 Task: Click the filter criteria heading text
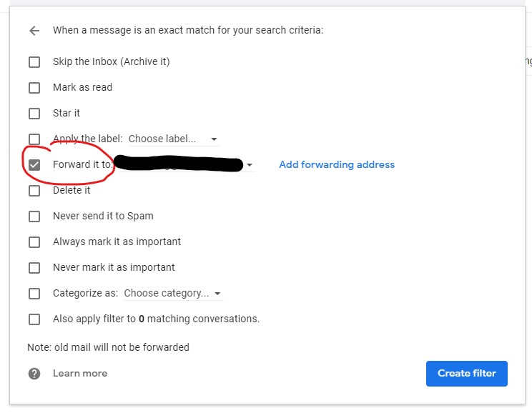[187, 31]
